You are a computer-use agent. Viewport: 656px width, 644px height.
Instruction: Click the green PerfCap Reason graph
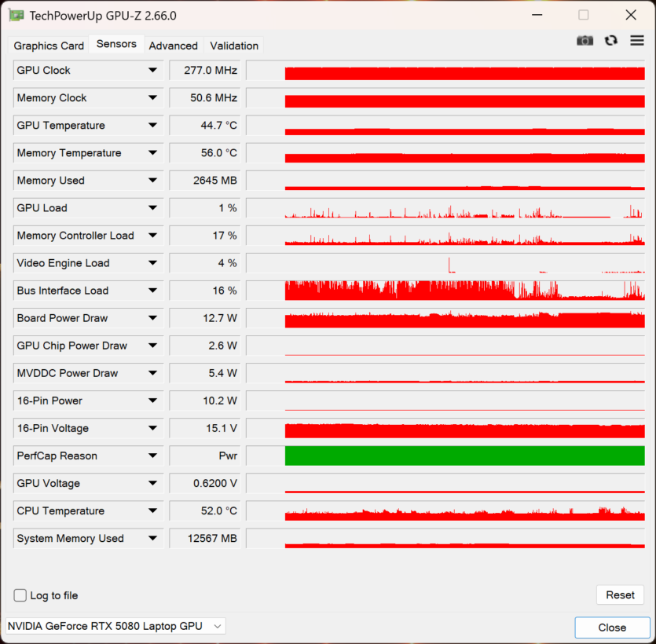pos(445,456)
